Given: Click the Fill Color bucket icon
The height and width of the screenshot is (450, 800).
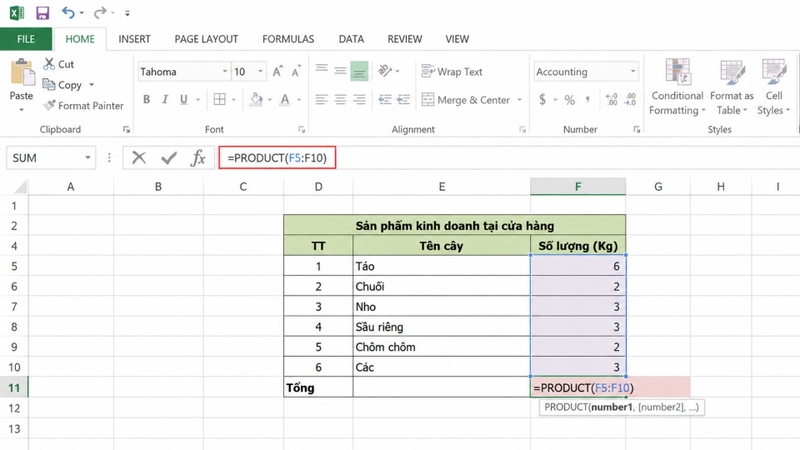Looking at the screenshot, I should (x=256, y=99).
